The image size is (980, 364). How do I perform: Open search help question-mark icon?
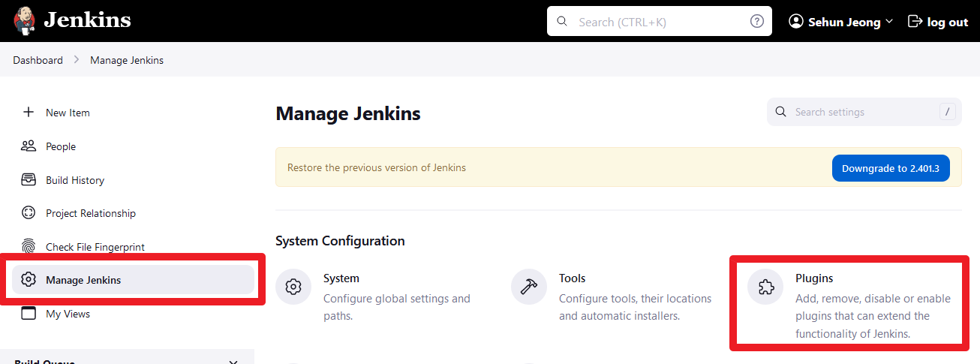[757, 22]
